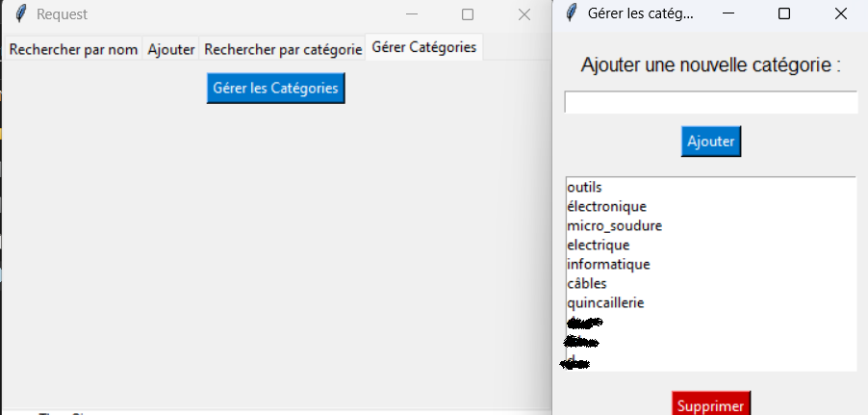
Task: Open the Rechercher par catégorie tab
Action: pos(283,49)
